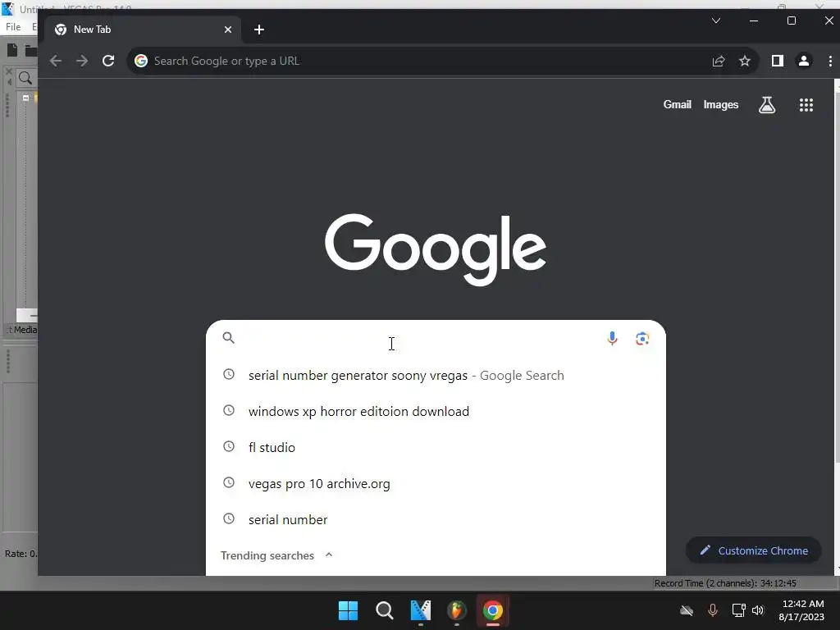Open the network display tray icon
Image resolution: width=840 pixels, height=630 pixels.
pos(738,610)
